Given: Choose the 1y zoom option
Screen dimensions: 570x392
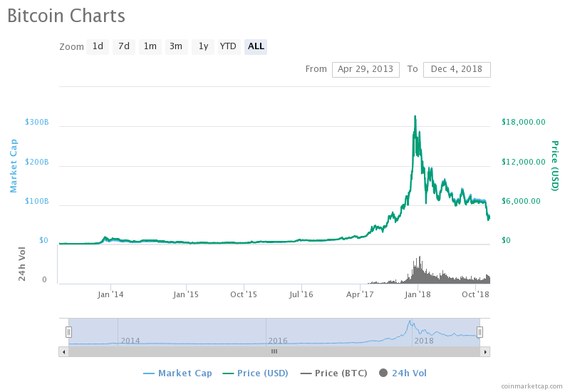Looking at the screenshot, I should pyautogui.click(x=203, y=46).
